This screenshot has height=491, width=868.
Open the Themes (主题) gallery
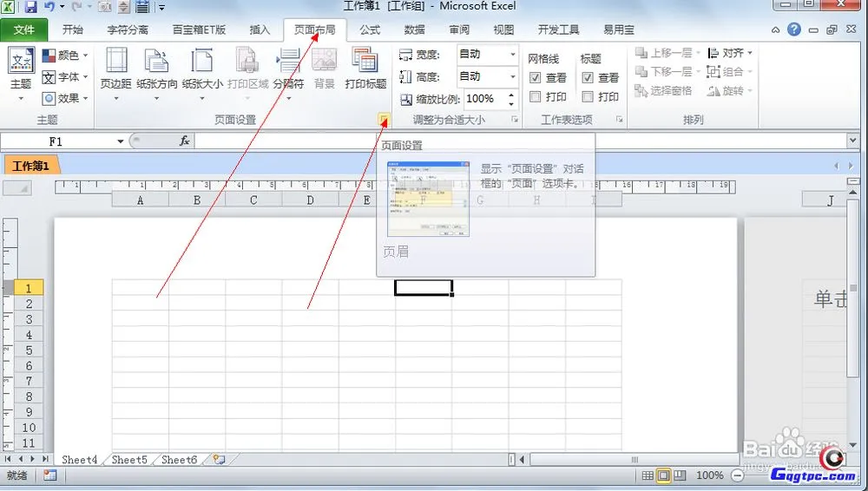[21, 75]
